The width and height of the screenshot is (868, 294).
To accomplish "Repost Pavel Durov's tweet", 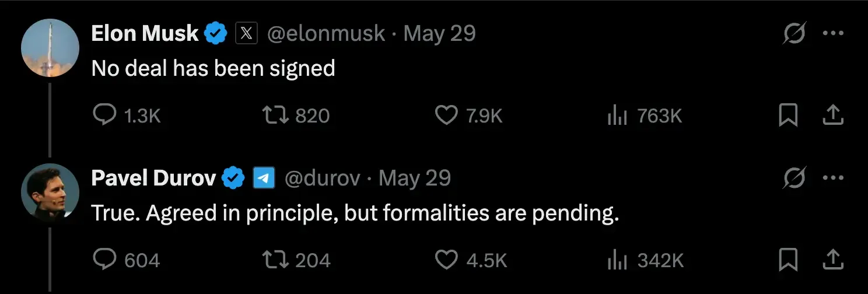I will [x=276, y=260].
